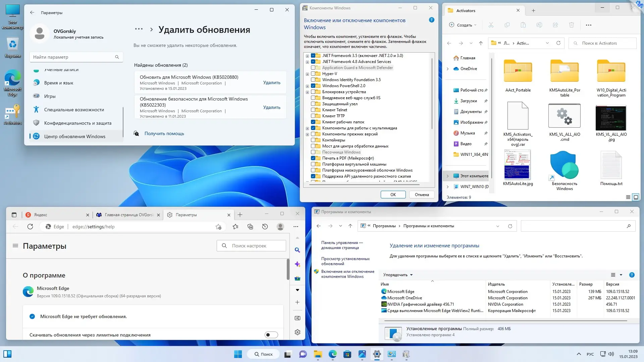The width and height of the screenshot is (644, 362).
Task: Expand the .NET Framework 3.5 node
Action: (307, 56)
